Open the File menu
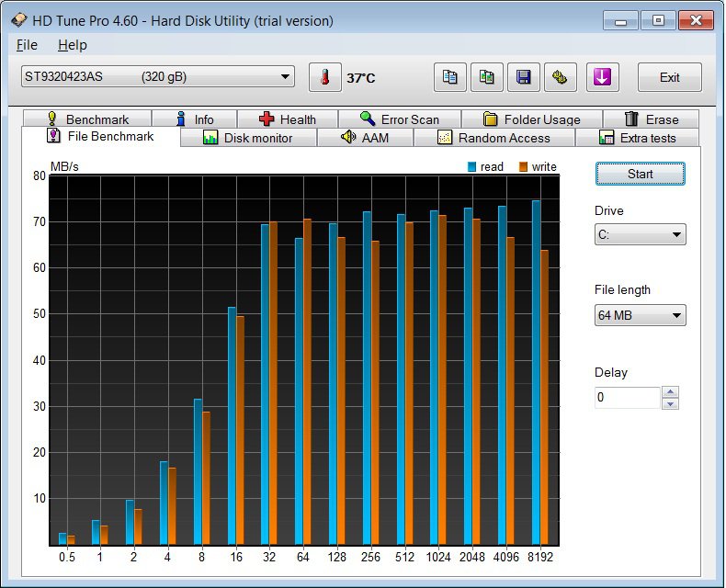Viewport: 726px width, 588px height. [x=27, y=45]
